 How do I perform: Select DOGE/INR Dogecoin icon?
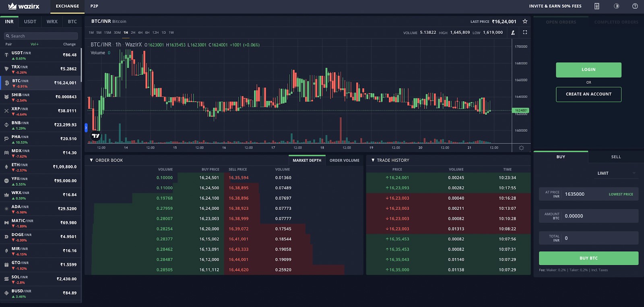coord(6,236)
